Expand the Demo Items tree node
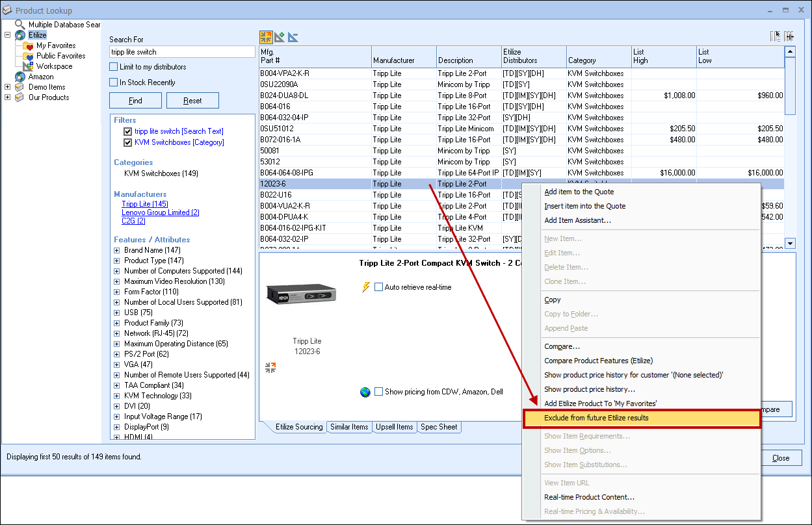Viewport: 812px width, 525px height. 7,87
